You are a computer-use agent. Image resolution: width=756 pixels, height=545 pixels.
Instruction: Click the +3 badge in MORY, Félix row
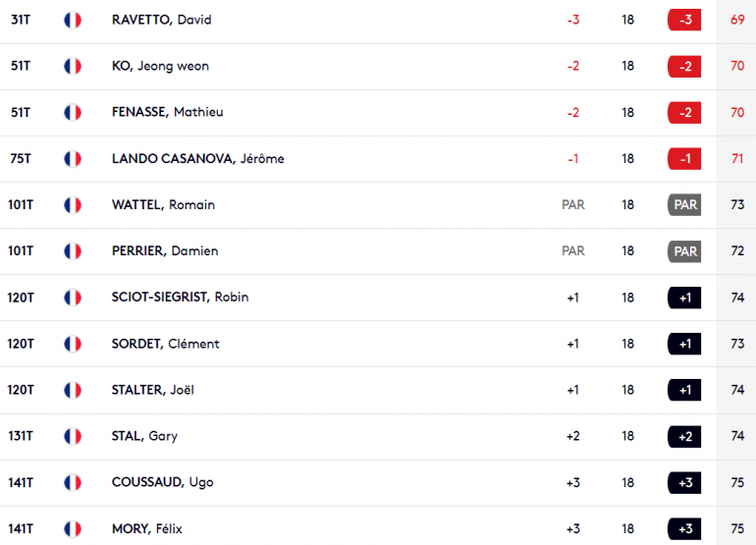pos(684,529)
